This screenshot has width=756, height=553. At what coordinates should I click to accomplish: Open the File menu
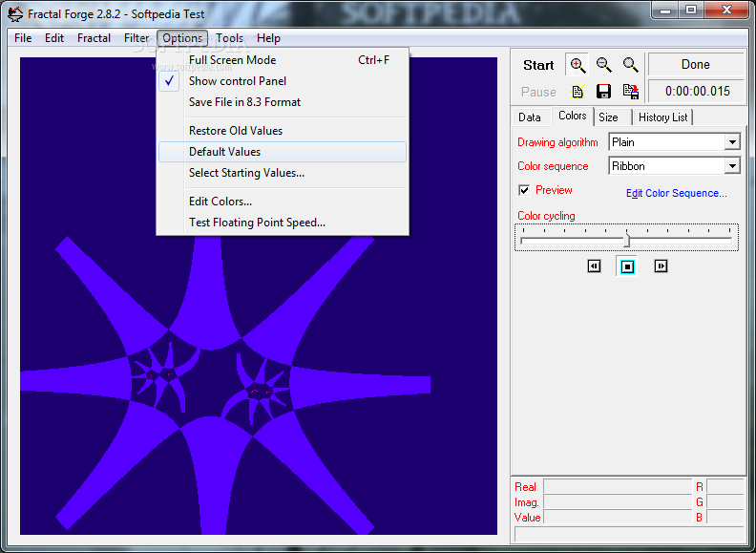pos(23,38)
